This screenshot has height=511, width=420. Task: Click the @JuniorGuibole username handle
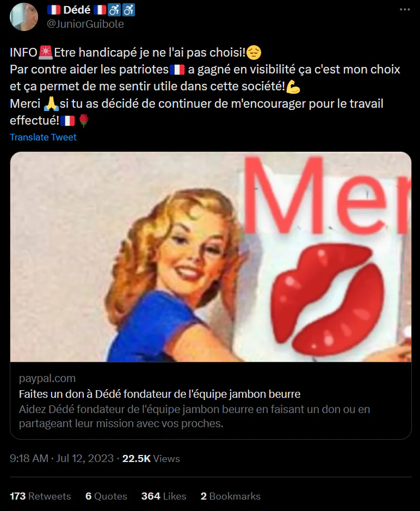[85, 24]
